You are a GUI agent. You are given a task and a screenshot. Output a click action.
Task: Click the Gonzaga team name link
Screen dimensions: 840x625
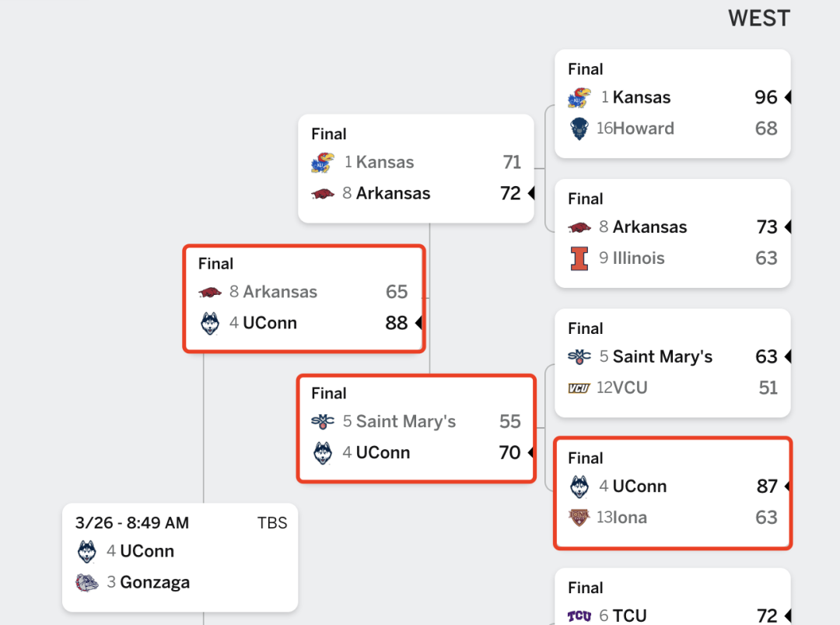coord(155,583)
